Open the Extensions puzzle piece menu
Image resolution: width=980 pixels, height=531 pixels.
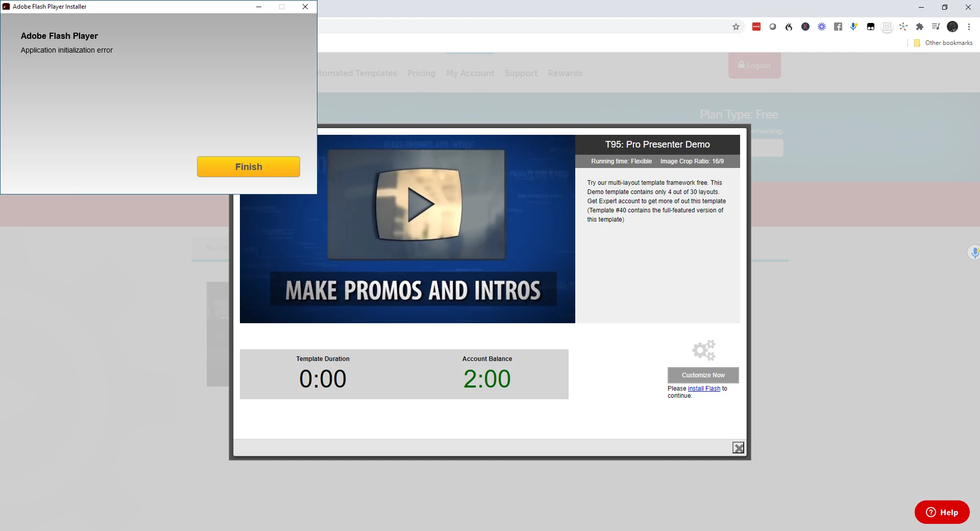click(920, 27)
